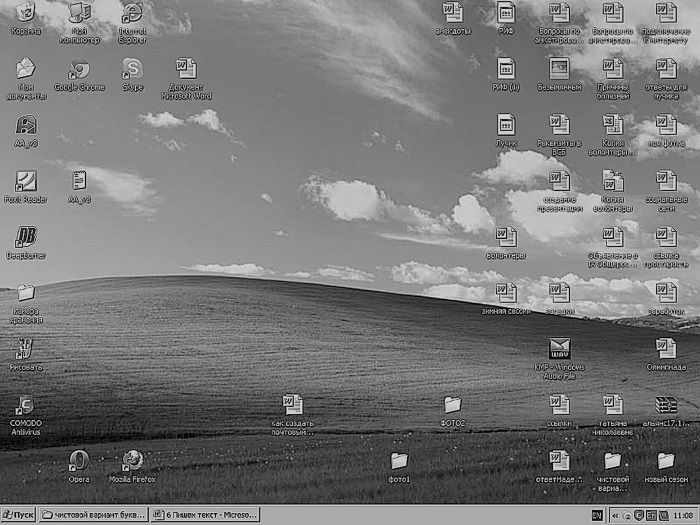
Task: Click the Пуск start button
Action: pos(18,515)
